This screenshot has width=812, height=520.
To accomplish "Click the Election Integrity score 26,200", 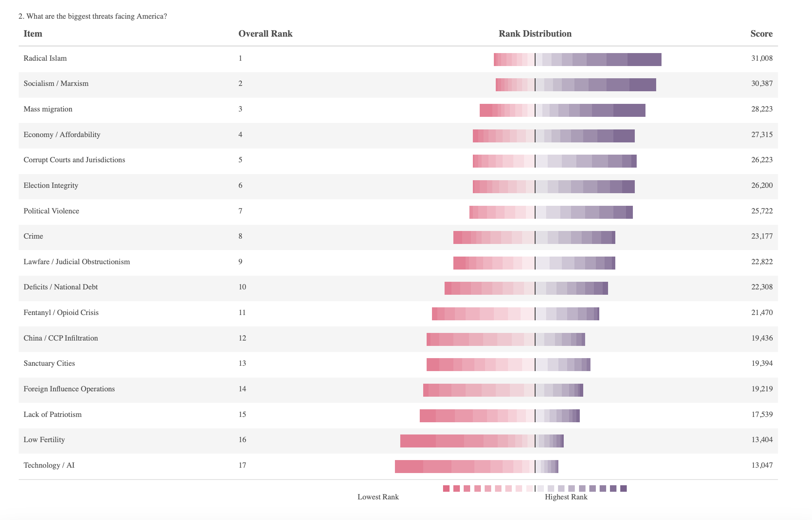I will (x=762, y=185).
